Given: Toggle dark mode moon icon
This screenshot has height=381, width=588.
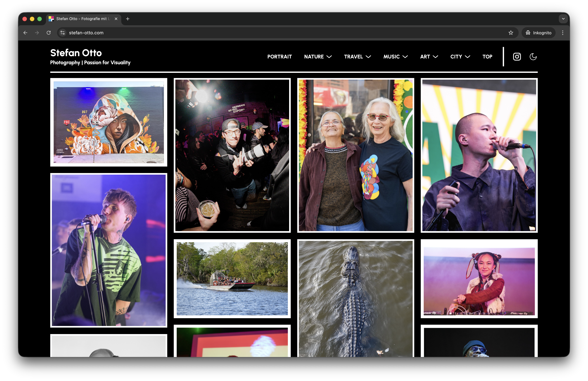Looking at the screenshot, I should click(x=533, y=57).
